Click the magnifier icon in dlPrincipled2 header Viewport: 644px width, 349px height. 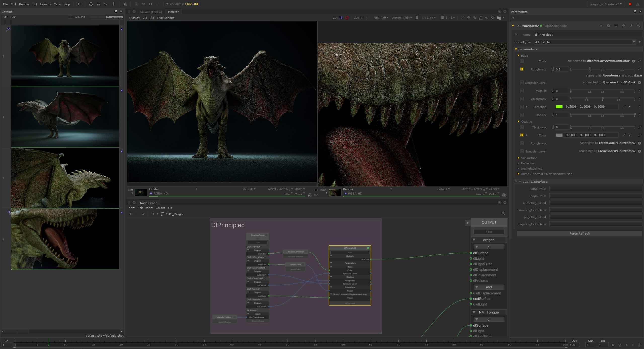click(638, 26)
